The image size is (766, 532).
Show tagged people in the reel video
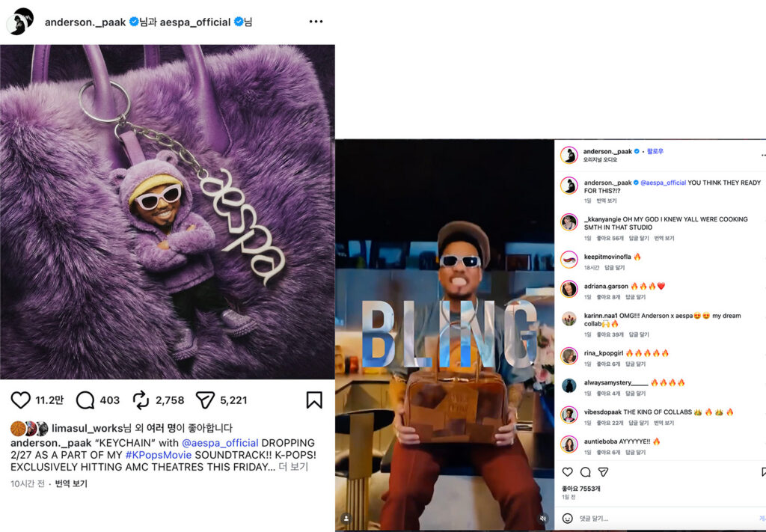346,518
